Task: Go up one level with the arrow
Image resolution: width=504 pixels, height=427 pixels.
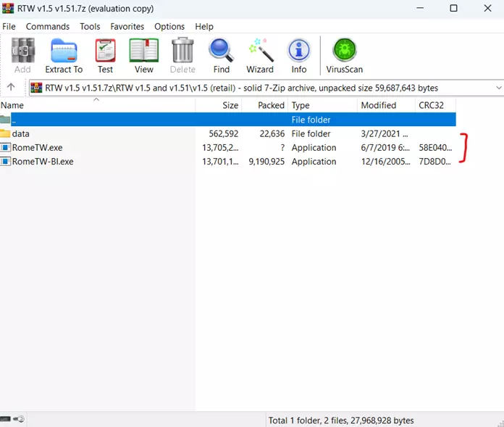Action: click(11, 87)
